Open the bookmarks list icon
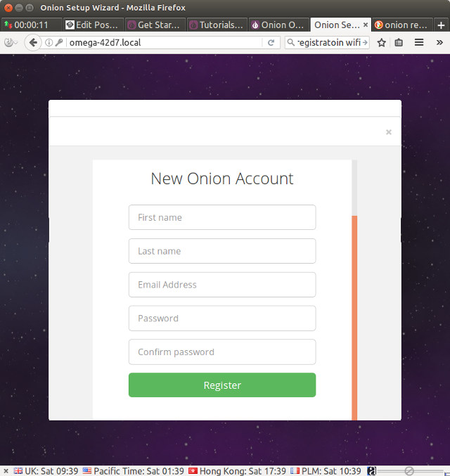This screenshot has width=450, height=476. pos(399,42)
